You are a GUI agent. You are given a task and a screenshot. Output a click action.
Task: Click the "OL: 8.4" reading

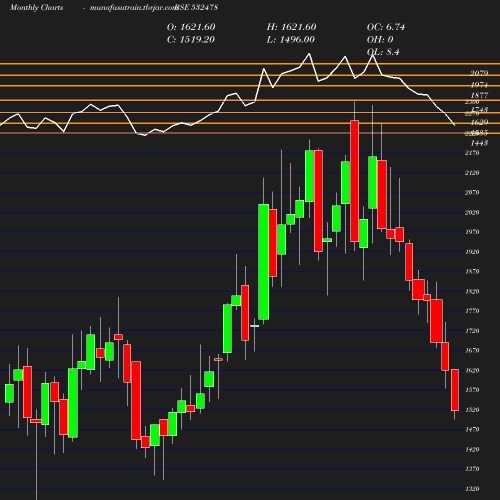(x=383, y=52)
